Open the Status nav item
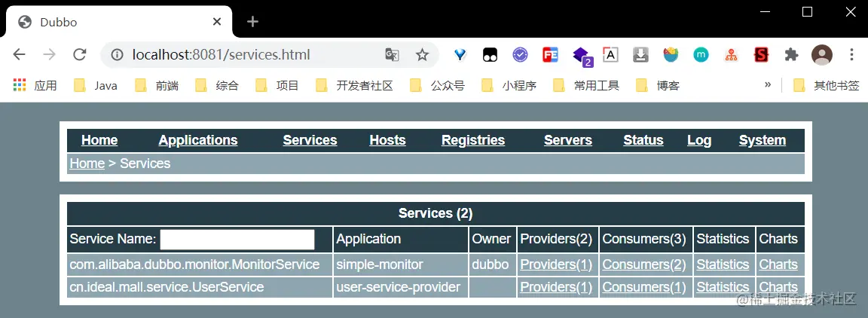Viewport: 868px width, 318px height. [643, 140]
